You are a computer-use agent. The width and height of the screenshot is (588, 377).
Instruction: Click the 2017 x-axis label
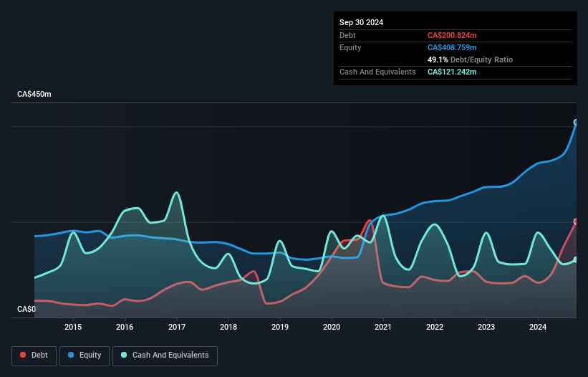point(177,327)
